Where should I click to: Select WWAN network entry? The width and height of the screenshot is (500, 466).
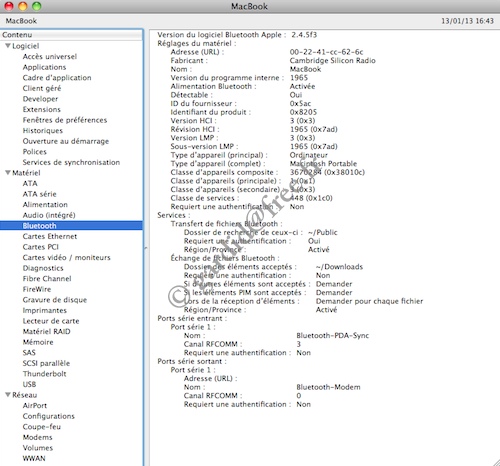[x=34, y=459]
